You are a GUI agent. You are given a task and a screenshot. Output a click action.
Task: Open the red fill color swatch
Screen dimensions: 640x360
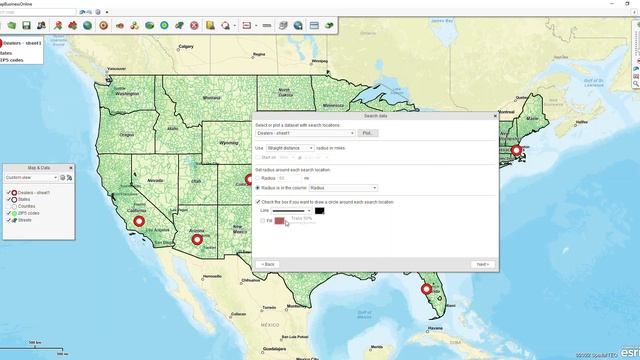click(x=280, y=220)
